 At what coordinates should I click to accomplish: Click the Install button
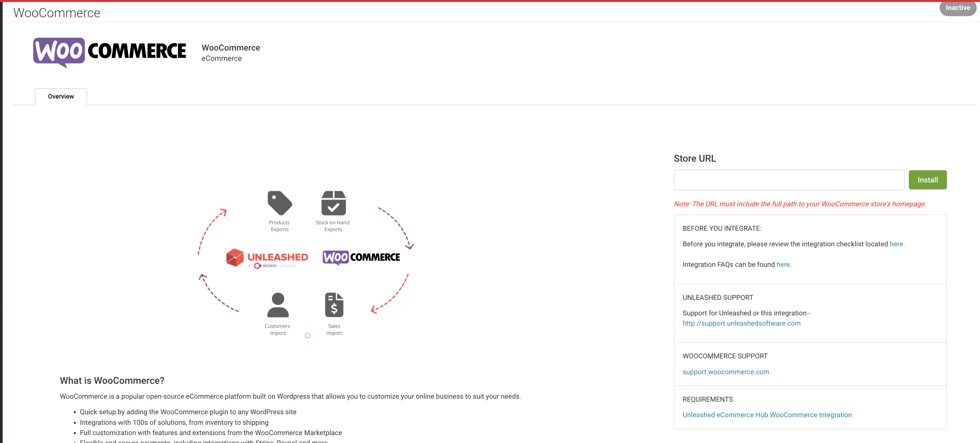927,180
